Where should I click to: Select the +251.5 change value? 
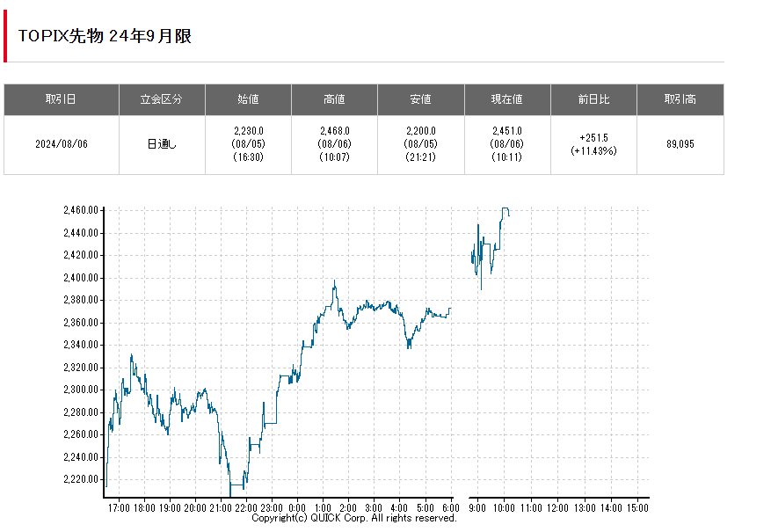click(x=593, y=138)
